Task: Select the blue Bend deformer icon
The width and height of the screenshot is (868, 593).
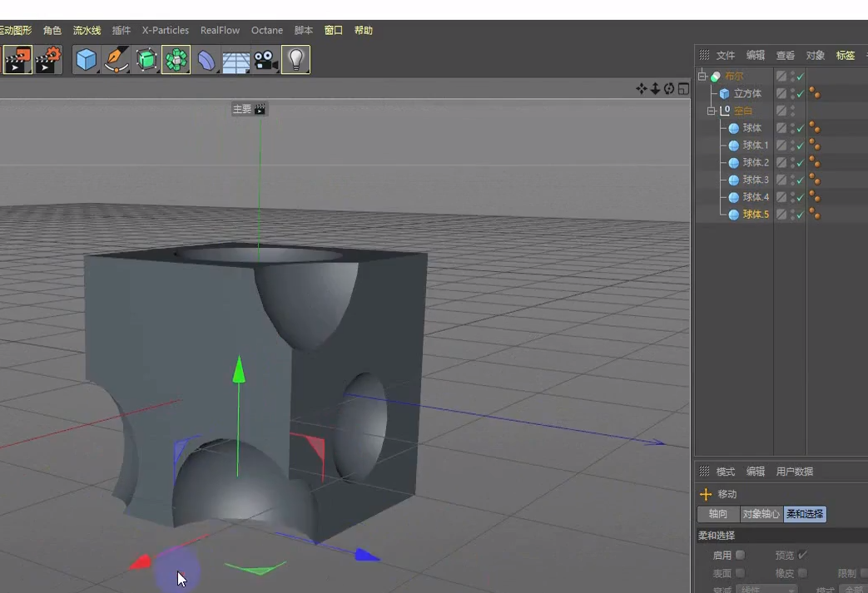Action: (206, 60)
